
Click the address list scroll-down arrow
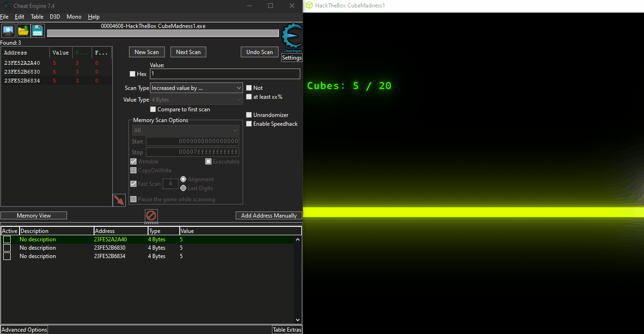298,320
